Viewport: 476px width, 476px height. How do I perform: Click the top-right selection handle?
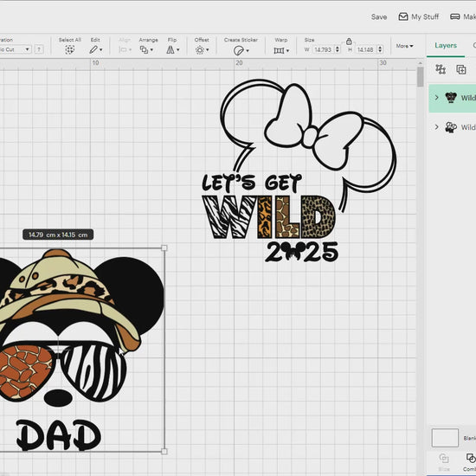tap(164, 248)
